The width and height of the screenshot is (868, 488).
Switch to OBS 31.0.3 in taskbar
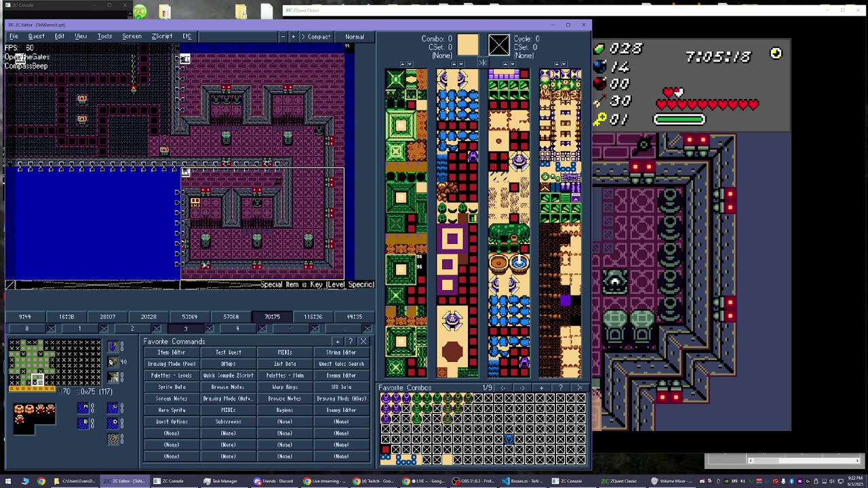pos(474,481)
